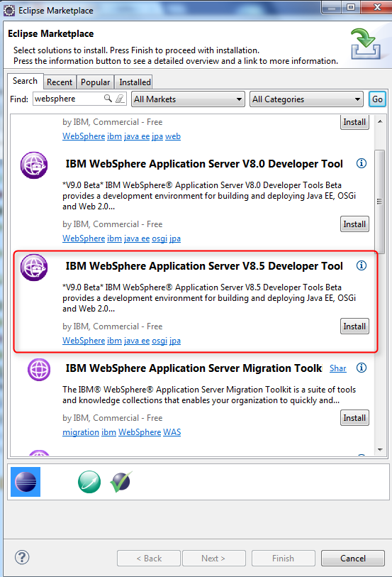
Task: Click IBM WebSphere Application Server V8.0 title
Action: (204, 164)
